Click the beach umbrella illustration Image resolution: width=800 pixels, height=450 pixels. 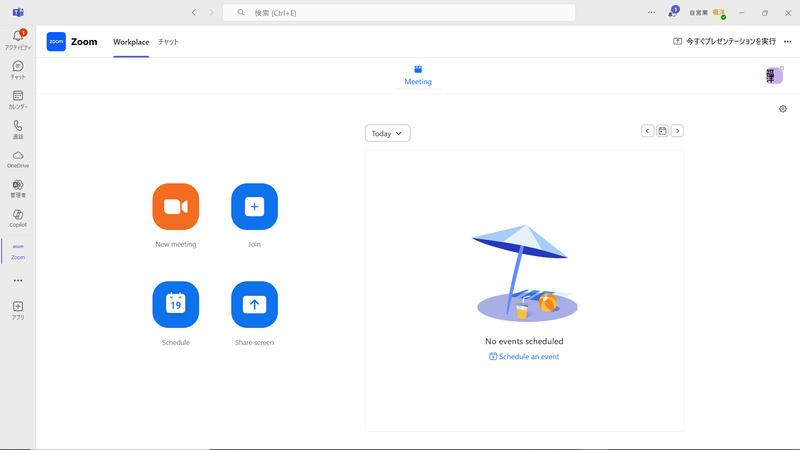[524, 273]
